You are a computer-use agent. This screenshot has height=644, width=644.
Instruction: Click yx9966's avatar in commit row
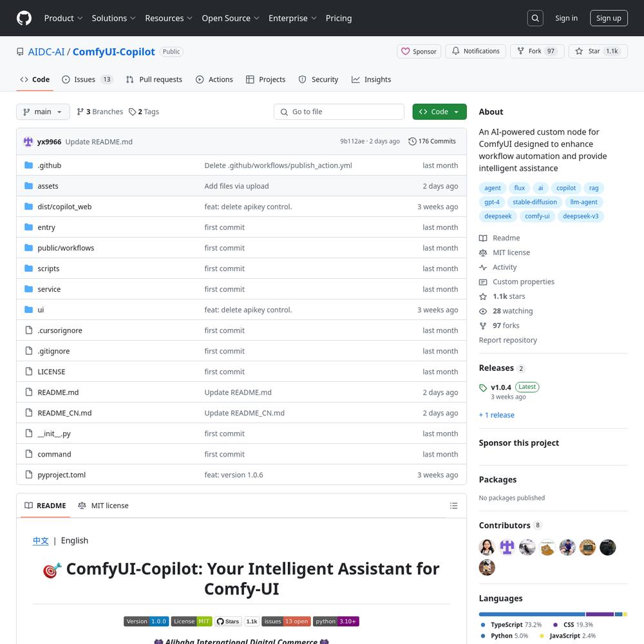click(28, 142)
